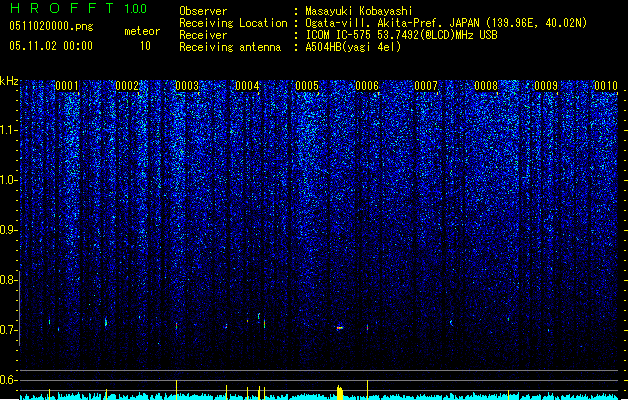Click the meteor count value 10

(145, 46)
